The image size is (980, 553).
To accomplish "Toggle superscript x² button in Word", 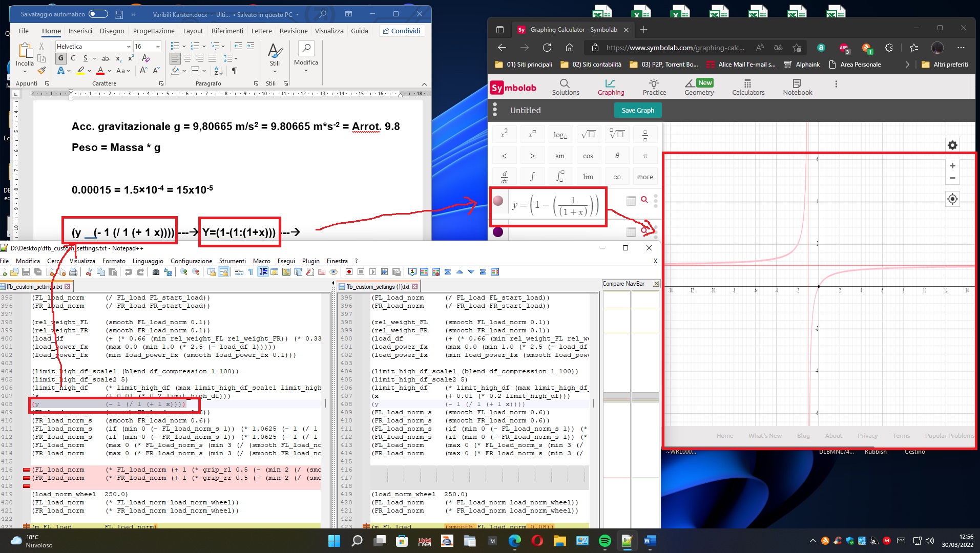I will [131, 58].
